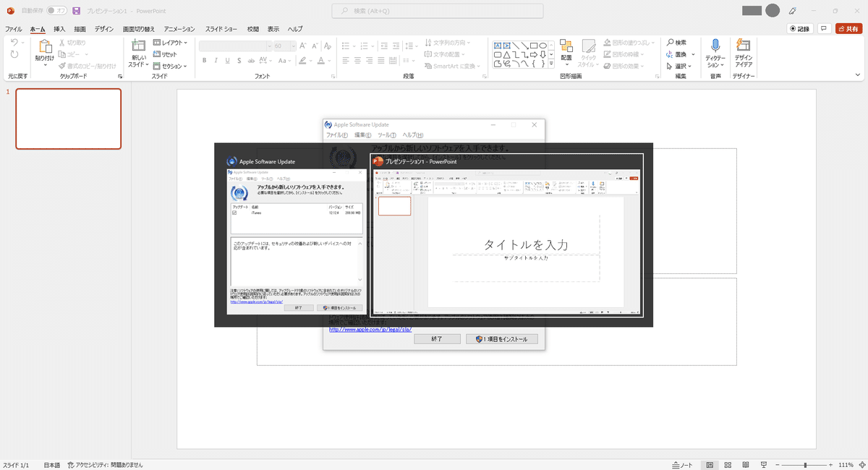Click the center align icon
Viewport: 868px width, 470px height.
(x=358, y=61)
